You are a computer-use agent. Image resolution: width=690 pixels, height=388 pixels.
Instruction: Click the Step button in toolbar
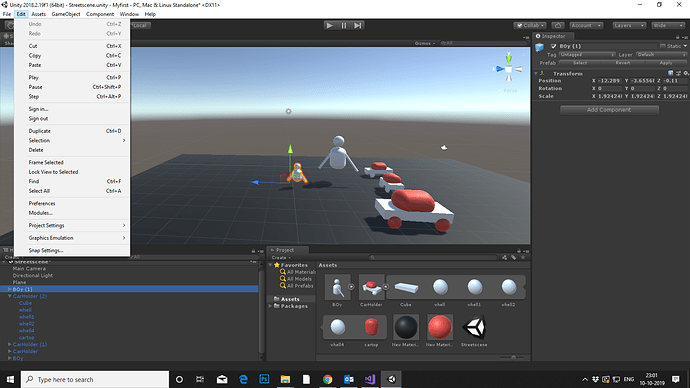click(x=358, y=26)
